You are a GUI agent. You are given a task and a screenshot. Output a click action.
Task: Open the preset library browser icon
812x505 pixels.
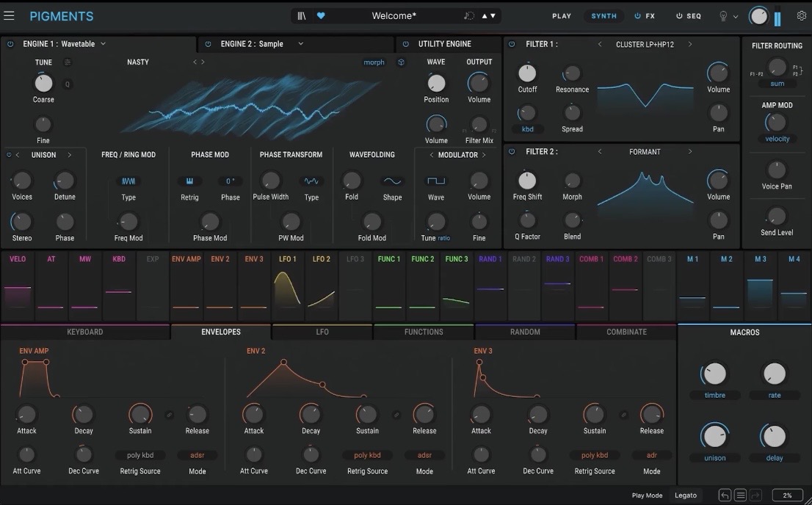[303, 15]
